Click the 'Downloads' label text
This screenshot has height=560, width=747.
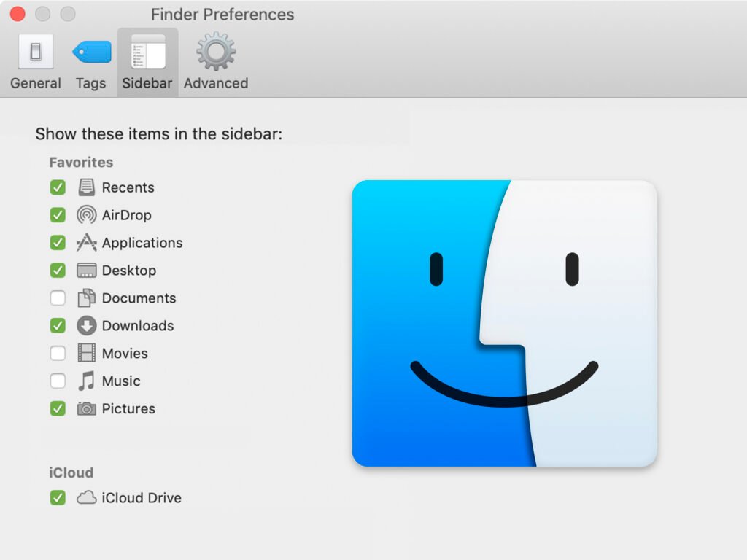(138, 326)
